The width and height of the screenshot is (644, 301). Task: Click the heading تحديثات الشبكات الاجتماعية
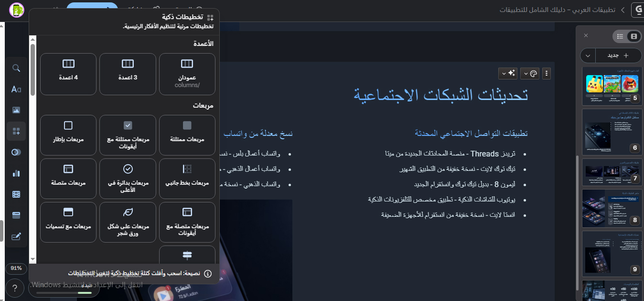click(441, 94)
